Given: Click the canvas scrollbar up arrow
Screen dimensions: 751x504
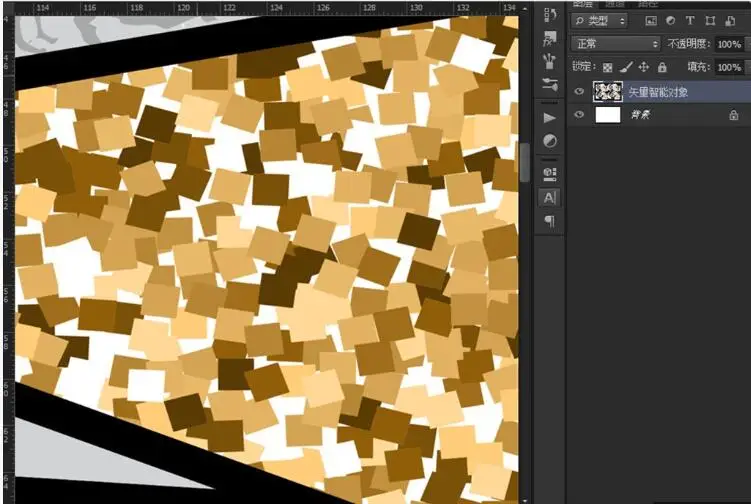Looking at the screenshot, I should [525, 8].
